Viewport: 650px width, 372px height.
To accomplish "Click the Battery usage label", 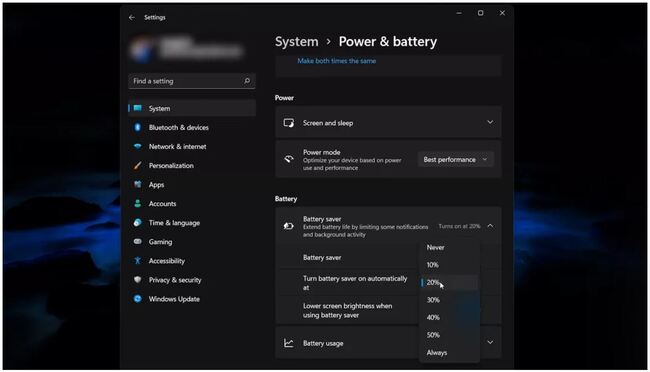I will pos(323,343).
